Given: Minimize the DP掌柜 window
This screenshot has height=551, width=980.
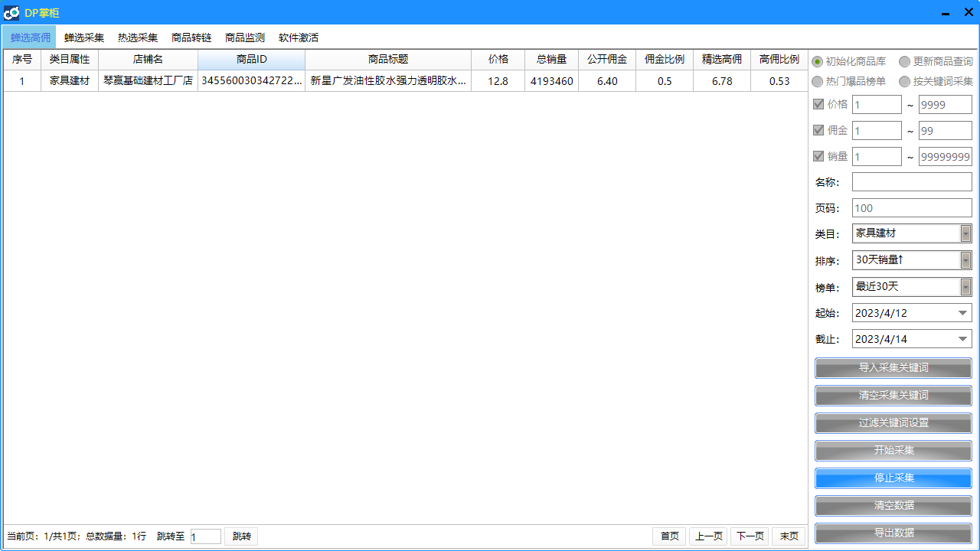Looking at the screenshot, I should 946,12.
